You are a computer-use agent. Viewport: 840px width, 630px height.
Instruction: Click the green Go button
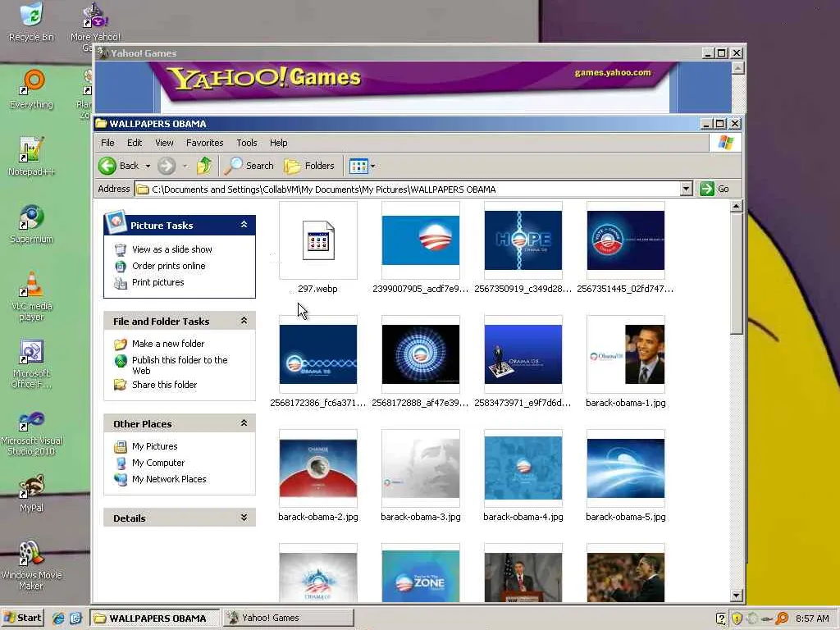click(x=714, y=189)
